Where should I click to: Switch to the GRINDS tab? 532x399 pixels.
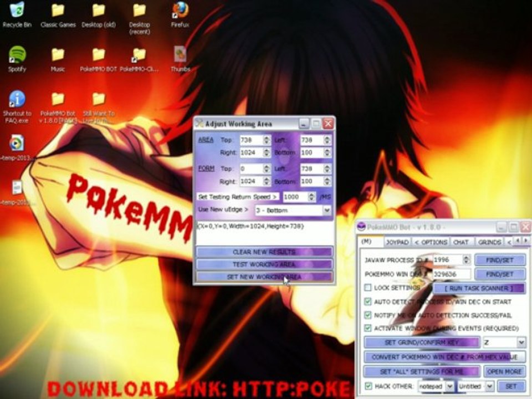click(x=489, y=242)
